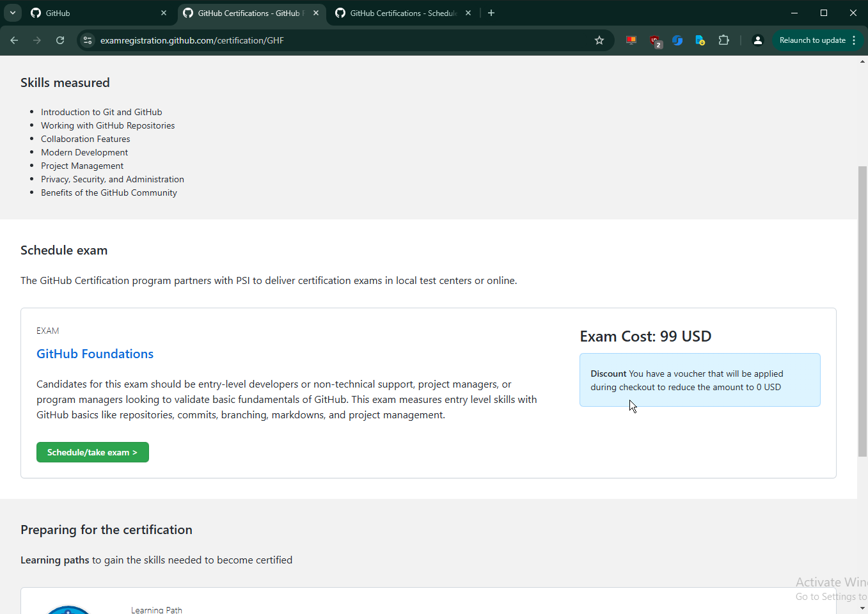
Task: Open the blue circular extension icon
Action: [677, 40]
